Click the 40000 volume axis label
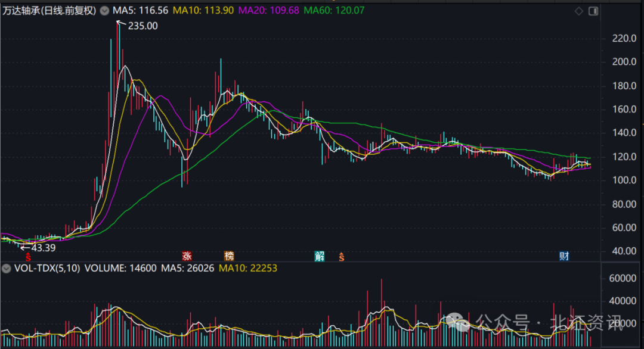This screenshot has width=644, height=349. coord(623,301)
